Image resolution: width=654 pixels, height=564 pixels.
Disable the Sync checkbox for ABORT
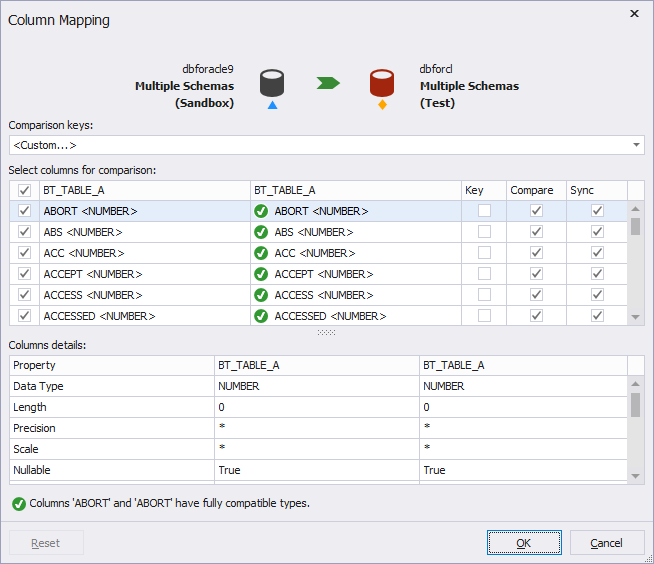597,211
